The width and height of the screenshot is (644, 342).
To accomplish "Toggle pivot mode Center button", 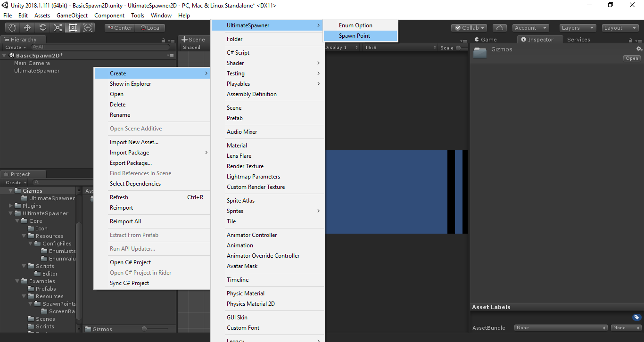I will (x=120, y=28).
